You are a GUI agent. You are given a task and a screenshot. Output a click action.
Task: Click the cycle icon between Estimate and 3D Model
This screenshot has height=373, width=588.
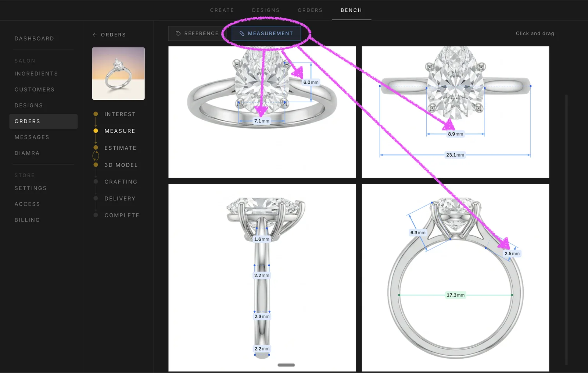pyautogui.click(x=96, y=156)
